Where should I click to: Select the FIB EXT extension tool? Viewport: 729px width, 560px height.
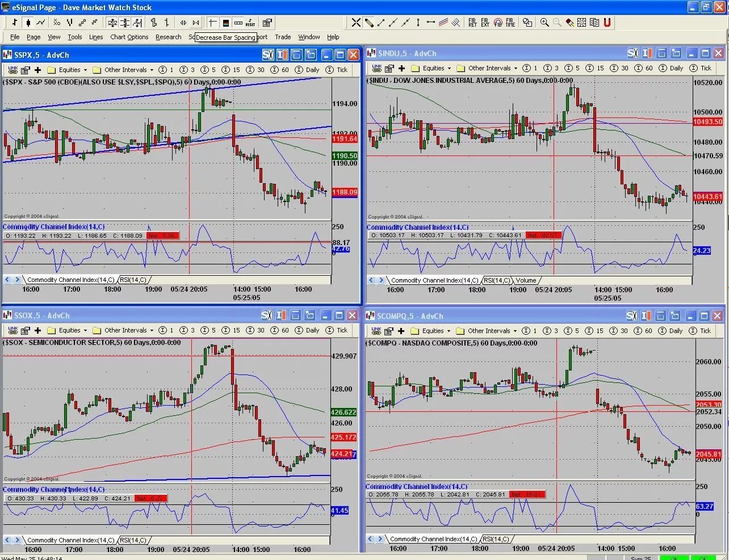tap(485, 23)
